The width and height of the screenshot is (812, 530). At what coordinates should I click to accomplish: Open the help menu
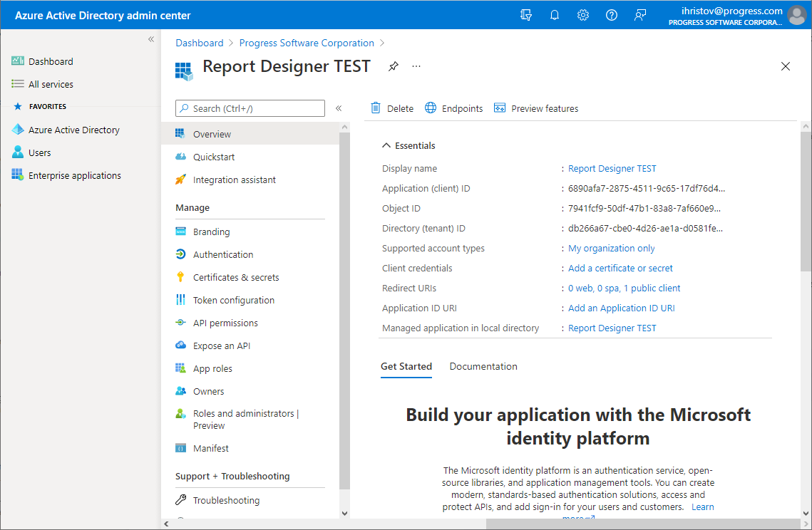click(x=612, y=14)
